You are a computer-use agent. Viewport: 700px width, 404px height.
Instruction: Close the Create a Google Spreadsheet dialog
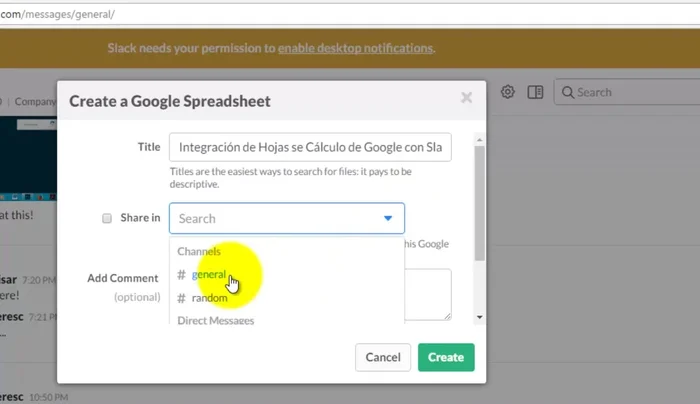pyautogui.click(x=466, y=98)
